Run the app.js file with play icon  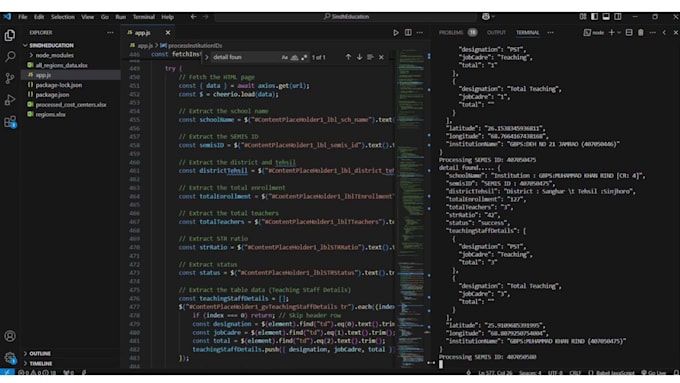coord(396,33)
